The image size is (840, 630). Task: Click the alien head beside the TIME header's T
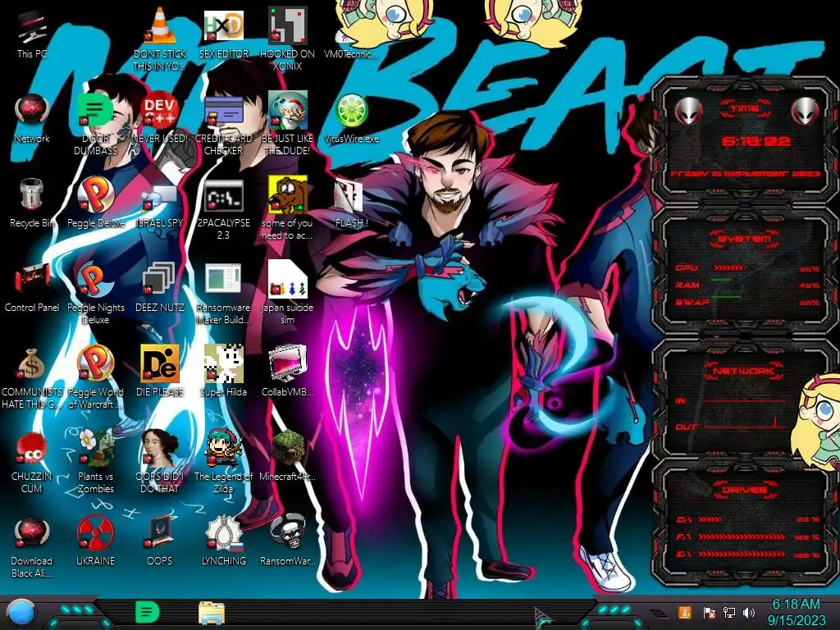(x=688, y=111)
